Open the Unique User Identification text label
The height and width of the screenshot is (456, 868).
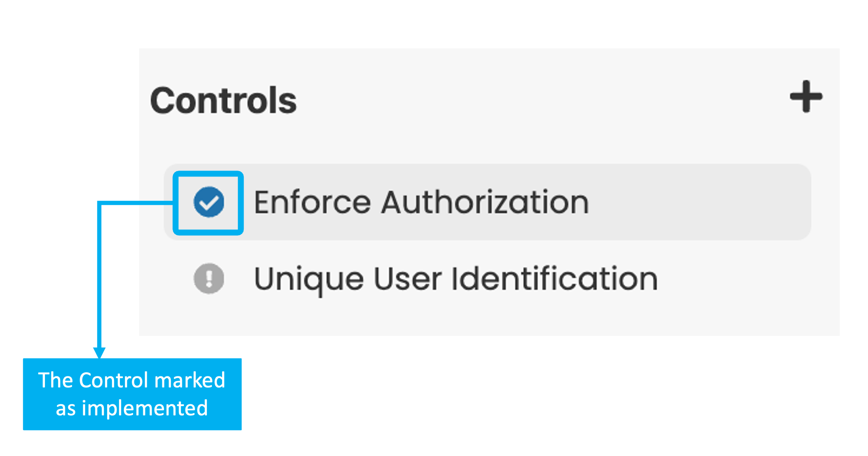(x=456, y=279)
